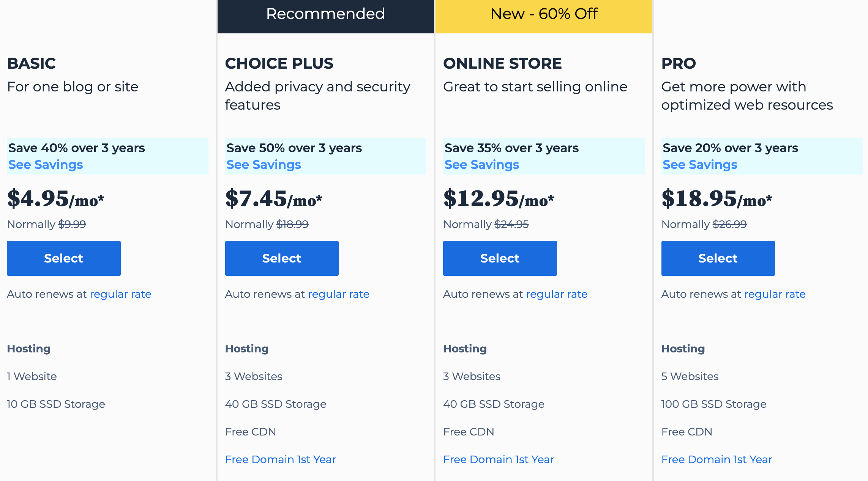Click regular rate link under Pro
868x481 pixels.
(775, 294)
